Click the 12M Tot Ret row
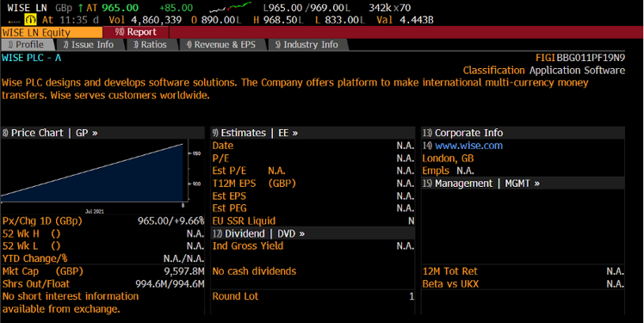 click(523, 271)
